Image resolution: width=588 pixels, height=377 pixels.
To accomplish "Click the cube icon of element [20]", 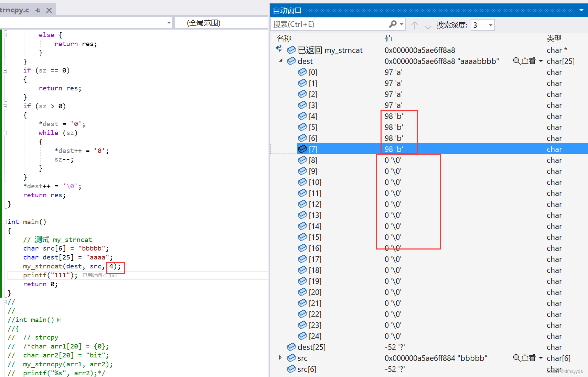I will point(302,292).
